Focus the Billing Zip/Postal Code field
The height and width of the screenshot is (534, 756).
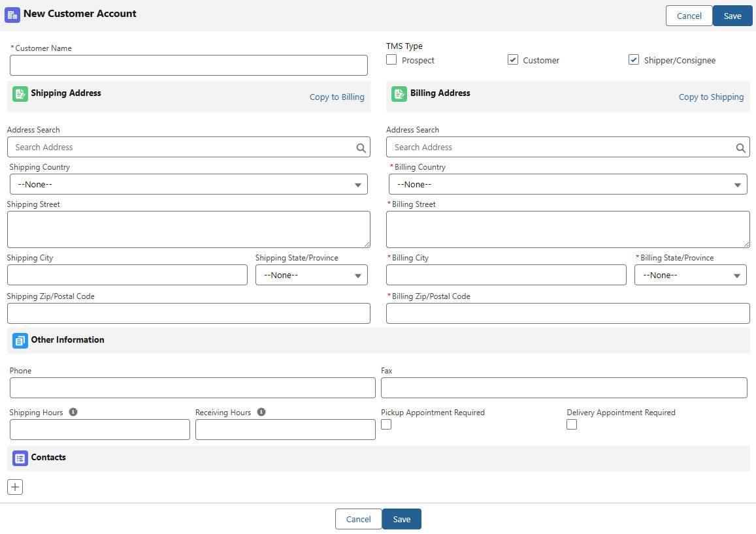[x=568, y=313]
